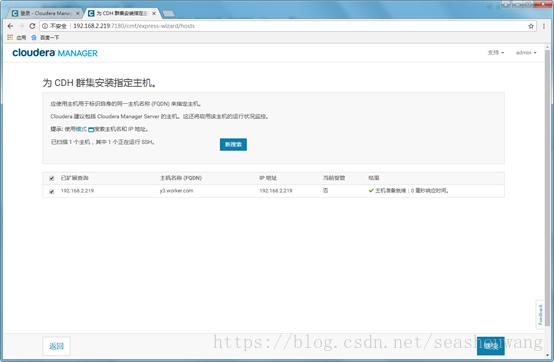The width and height of the screenshot is (554, 362).
Task: Click the address bar URL field
Action: 288,26
